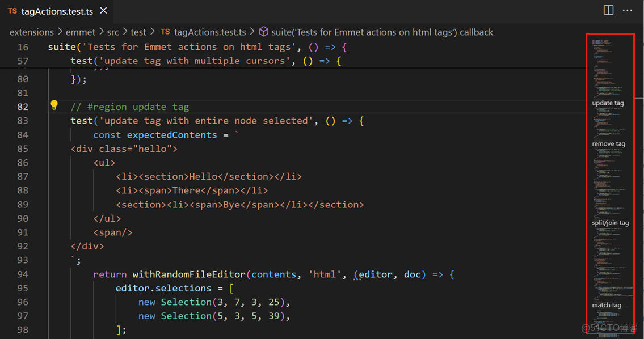Click sticky scroll line 57 test header
This screenshot has width=644, height=339.
(205, 61)
